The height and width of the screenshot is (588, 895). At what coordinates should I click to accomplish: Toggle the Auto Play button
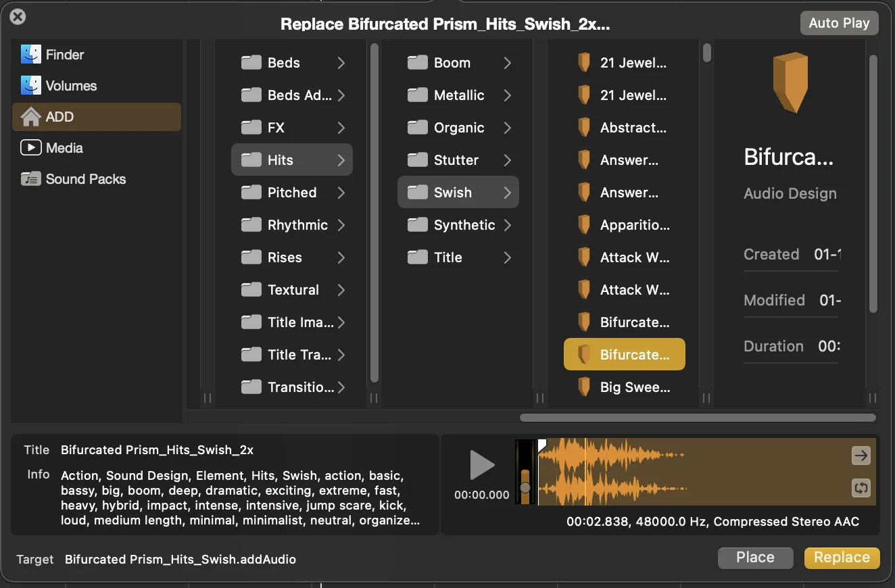(x=839, y=23)
